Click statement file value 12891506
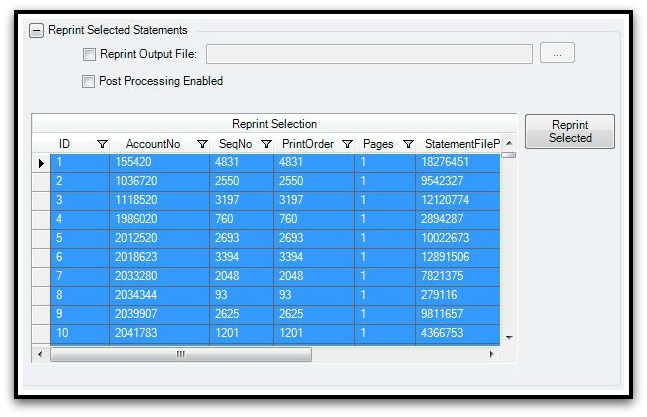Screen dimensions: 647x417 click(458, 258)
